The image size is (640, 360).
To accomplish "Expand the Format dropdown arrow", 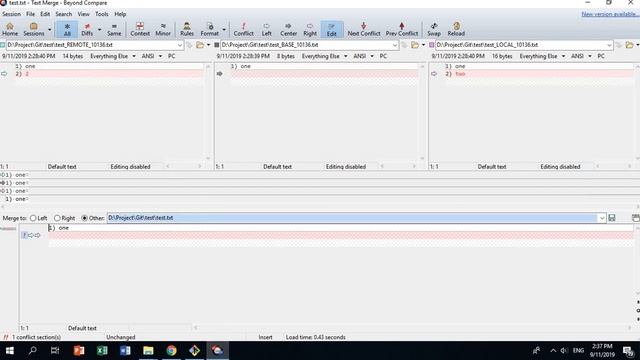I will point(224,30).
